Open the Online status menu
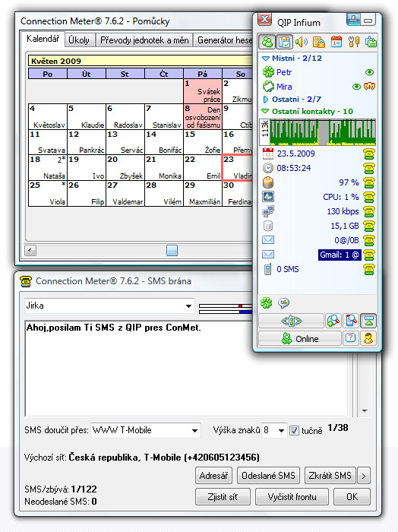398x532 pixels. [300, 338]
